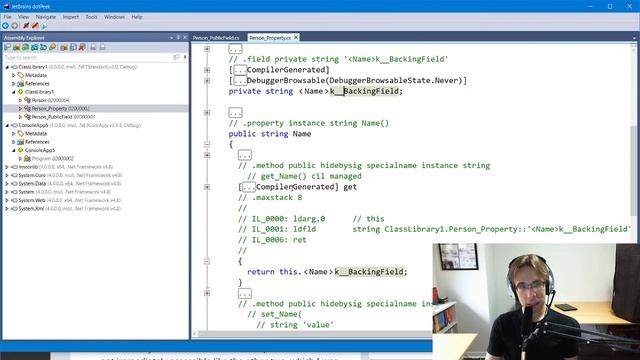This screenshot has width=640, height=360.
Task: Open the Help menu
Action: [x=137, y=17]
